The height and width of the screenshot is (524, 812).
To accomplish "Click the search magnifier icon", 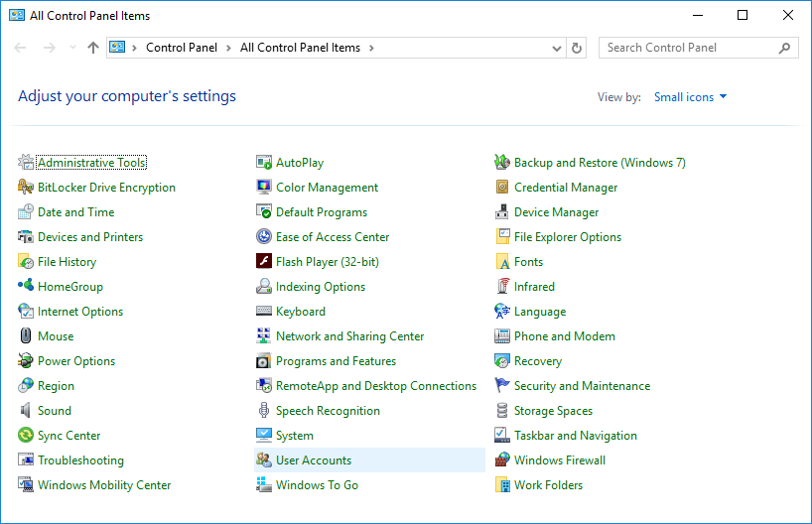I will click(x=784, y=49).
